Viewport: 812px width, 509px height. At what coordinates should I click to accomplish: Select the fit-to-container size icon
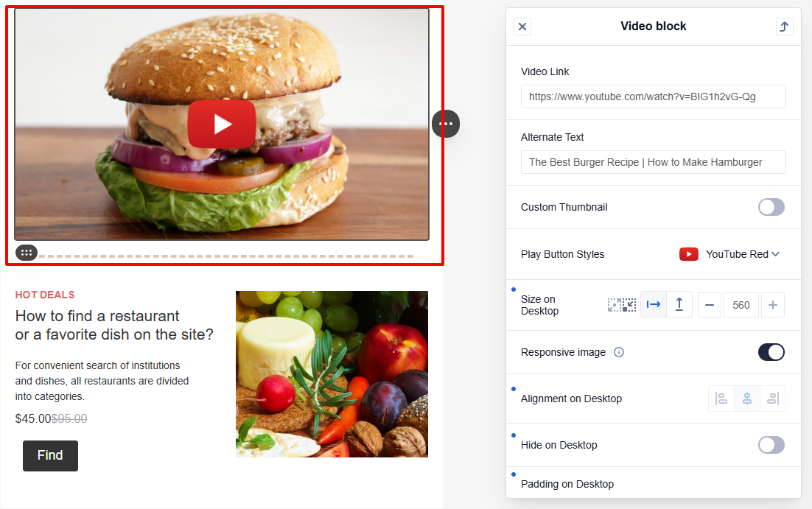pyautogui.click(x=621, y=305)
